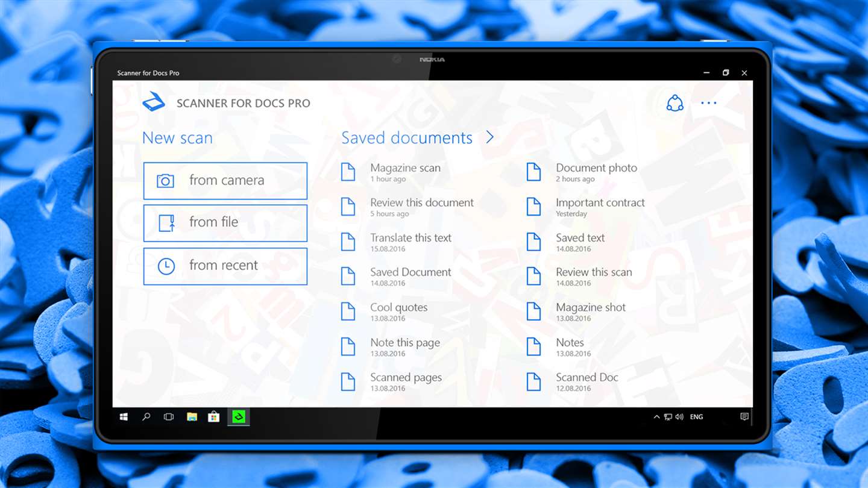Open the Saved Document title
Screen dimensions: 868x488
tap(410, 272)
